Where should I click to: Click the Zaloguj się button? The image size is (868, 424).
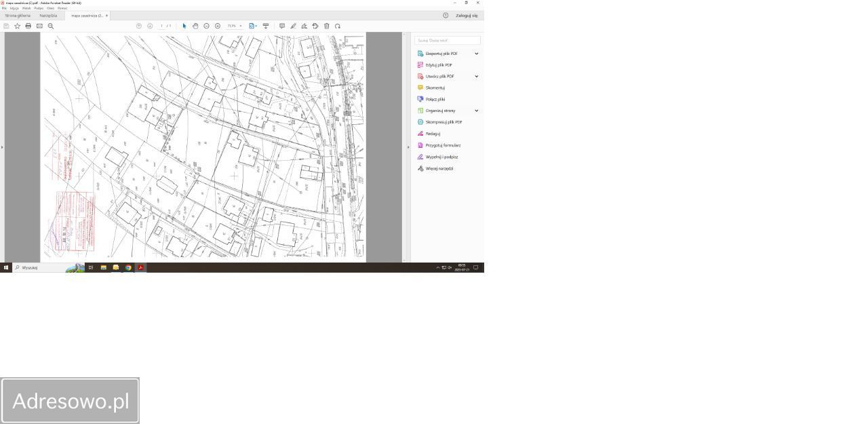(467, 15)
